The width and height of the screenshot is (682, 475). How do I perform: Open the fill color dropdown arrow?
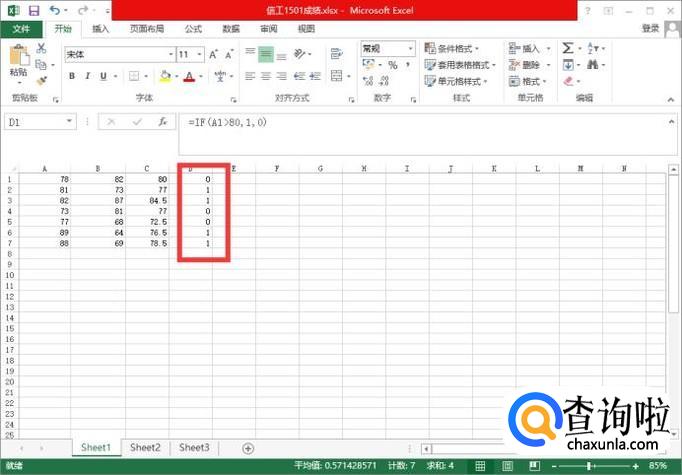(x=177, y=77)
